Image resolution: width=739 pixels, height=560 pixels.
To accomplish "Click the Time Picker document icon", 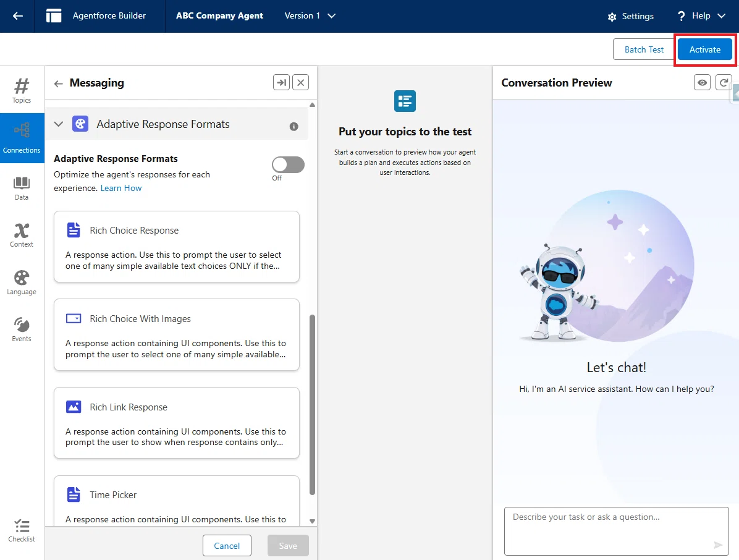I will 74,494.
